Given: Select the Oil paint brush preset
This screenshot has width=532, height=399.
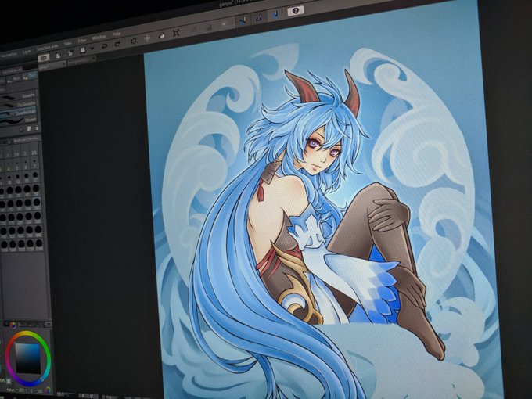Looking at the screenshot, I should pyautogui.click(x=18, y=120).
